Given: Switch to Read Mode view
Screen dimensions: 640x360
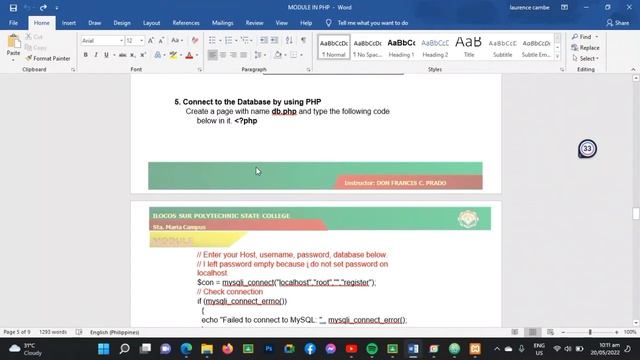Looking at the screenshot, I should pos(515,332).
